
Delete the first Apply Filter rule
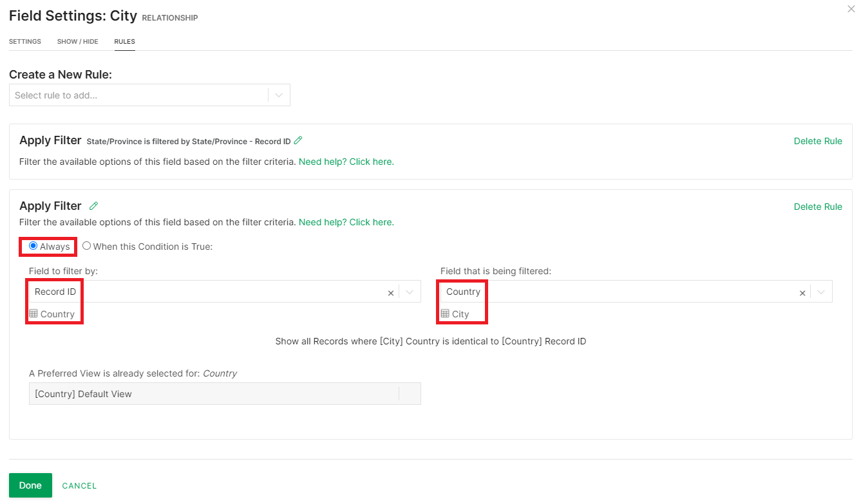[x=818, y=141]
